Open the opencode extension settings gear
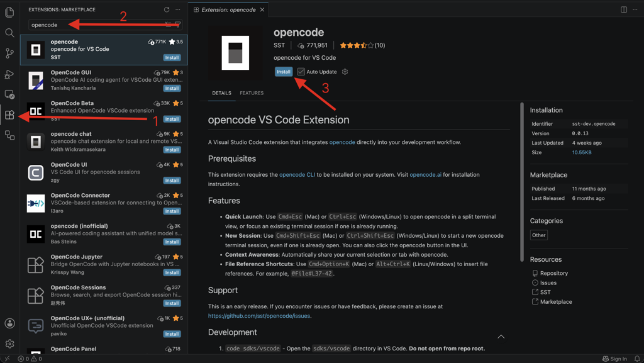644x363 pixels. point(345,72)
